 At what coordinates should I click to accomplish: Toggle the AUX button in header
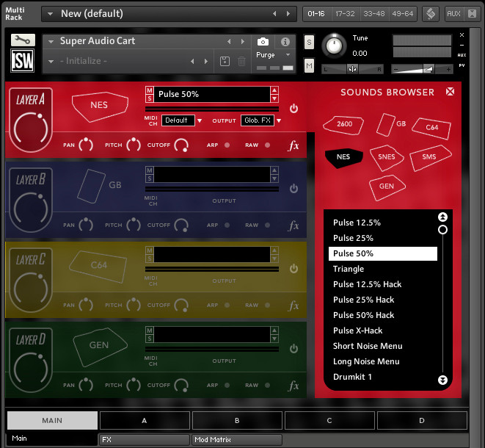[453, 14]
